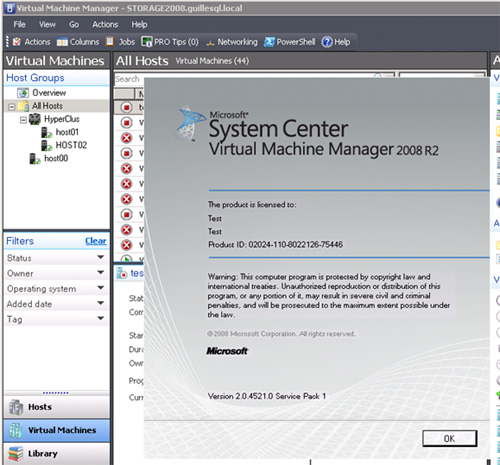Switch to the Hosts view
The height and width of the screenshot is (465, 500).
[57, 407]
